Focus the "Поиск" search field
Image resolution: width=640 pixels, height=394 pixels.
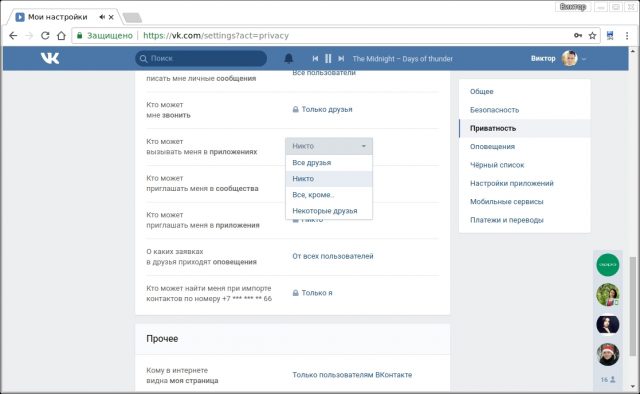201,58
